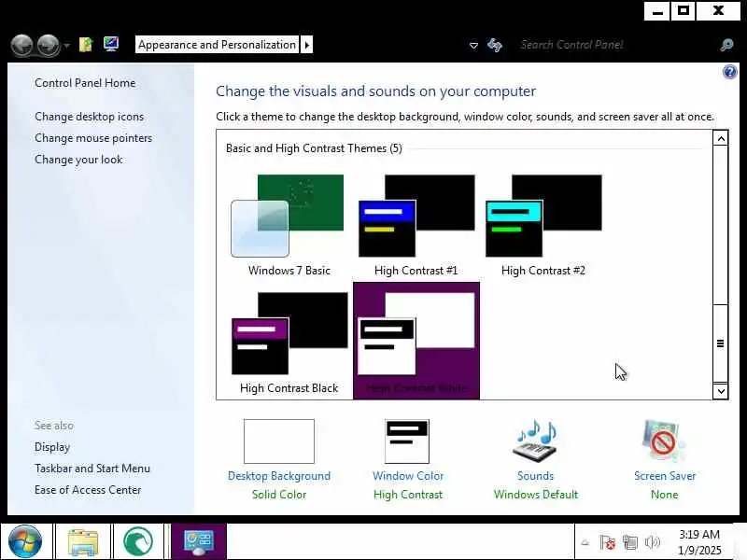Expand the breadcrumb arrow after Appearance and Personalization
This screenshot has width=747, height=560.
point(307,45)
